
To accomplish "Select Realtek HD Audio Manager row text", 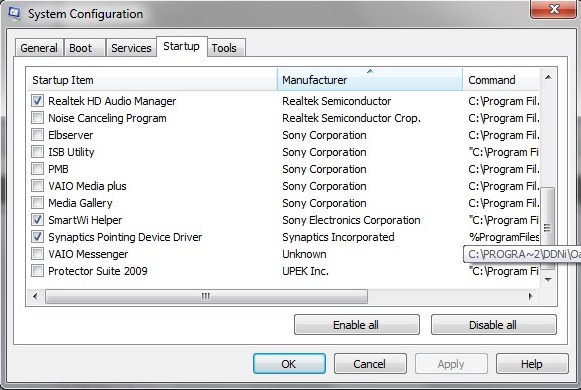I will click(112, 101).
